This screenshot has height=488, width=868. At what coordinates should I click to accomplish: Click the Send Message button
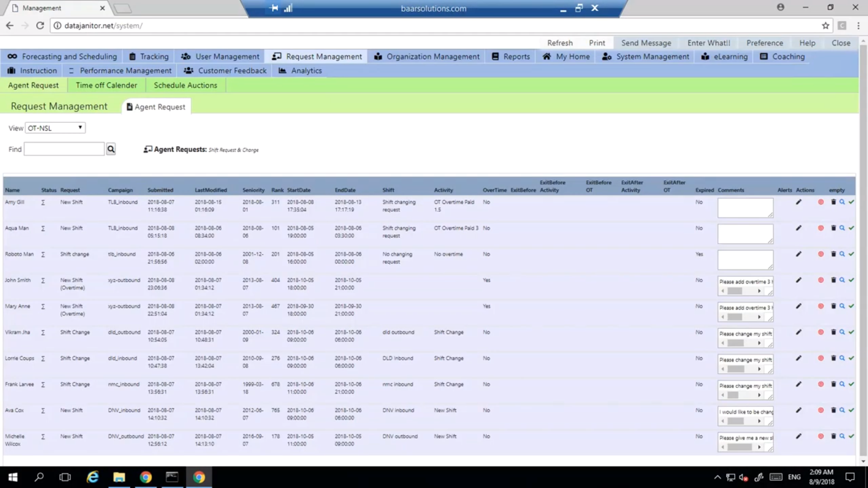pos(646,43)
